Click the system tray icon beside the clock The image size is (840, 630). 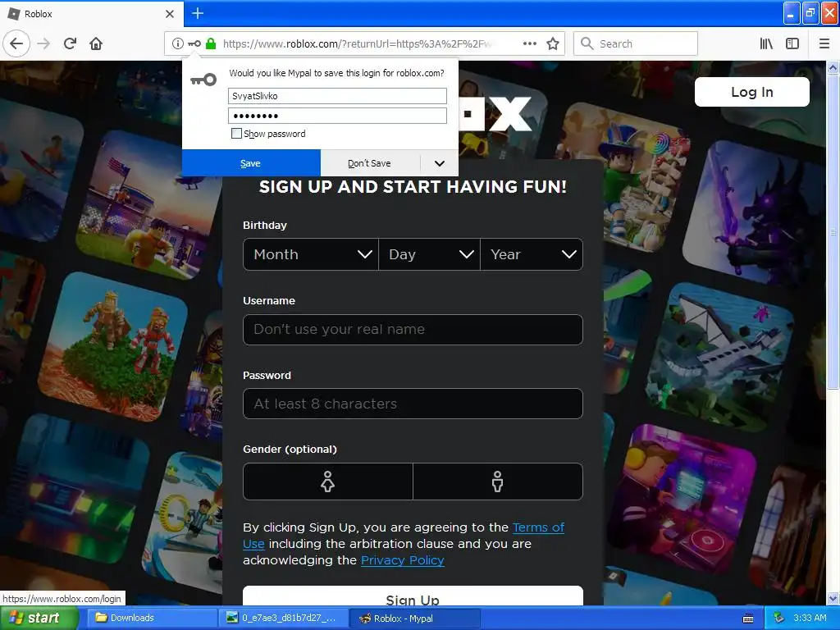[779, 618]
